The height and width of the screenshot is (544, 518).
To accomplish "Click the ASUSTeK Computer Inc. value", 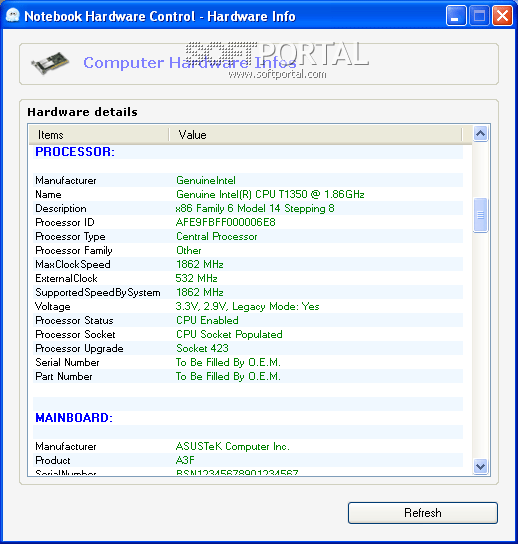I will 233,446.
